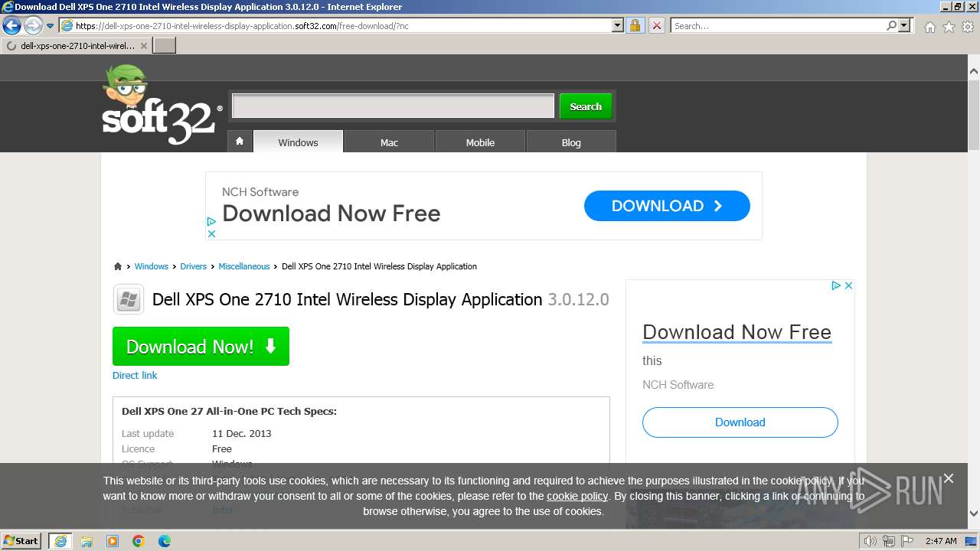Viewport: 980px width, 551px height.
Task: Click the Download Now Free sidebar ad heading
Action: click(x=737, y=332)
